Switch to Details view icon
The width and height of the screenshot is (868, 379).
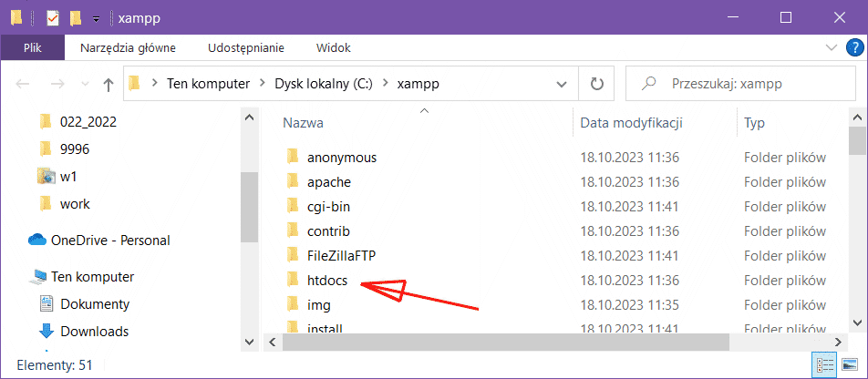825,365
